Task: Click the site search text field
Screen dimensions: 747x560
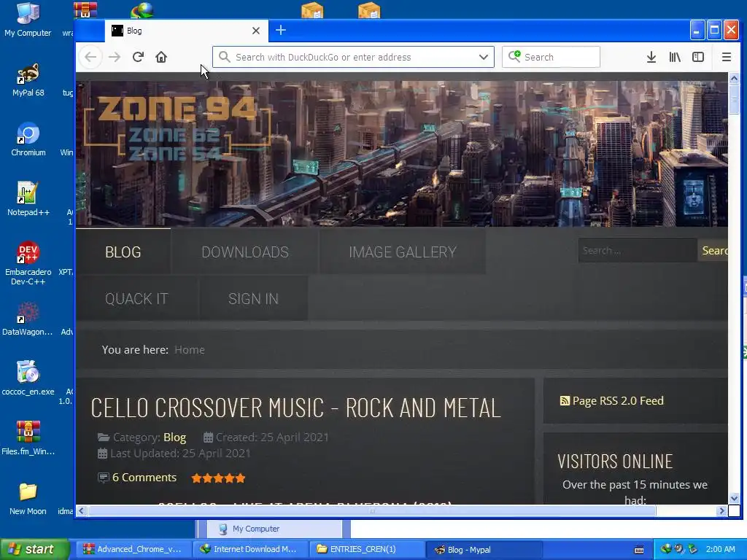Action: [638, 251]
